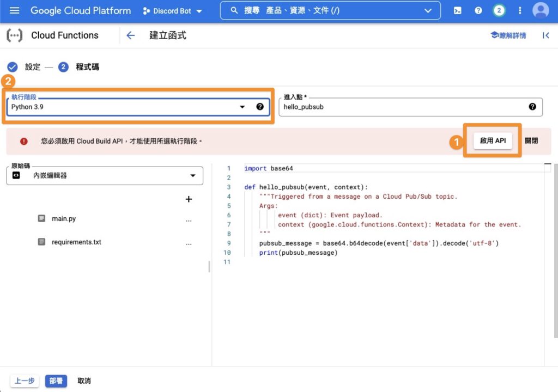This screenshot has width=558, height=392.
Task: Click the back arrow beside 建立函式
Action: click(x=130, y=35)
